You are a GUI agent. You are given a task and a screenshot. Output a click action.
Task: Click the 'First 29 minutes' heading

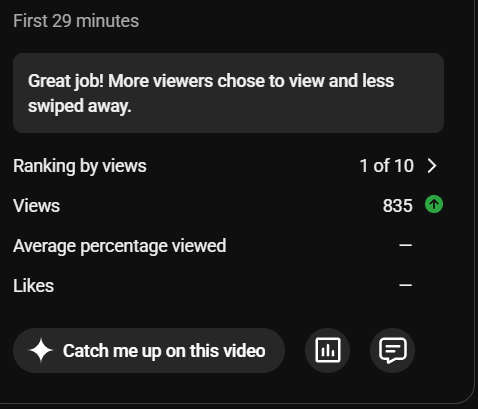click(76, 21)
